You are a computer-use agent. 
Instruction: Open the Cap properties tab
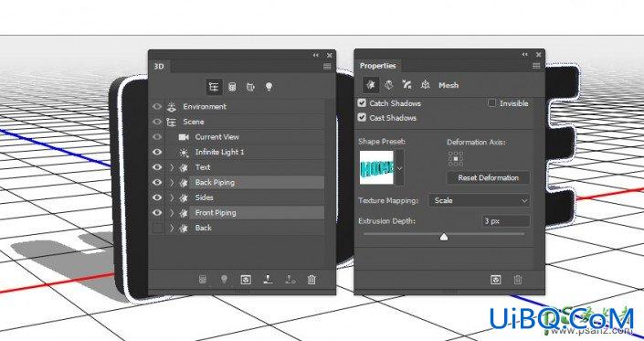pyautogui.click(x=406, y=85)
